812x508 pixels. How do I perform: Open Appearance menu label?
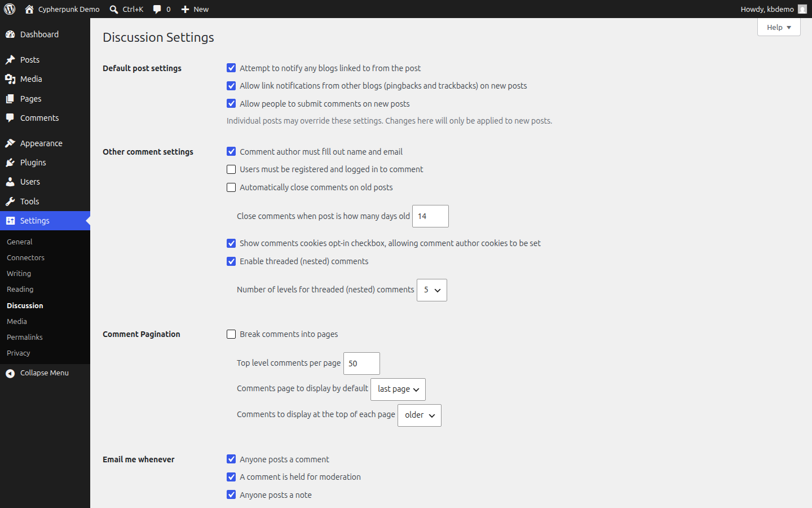(x=41, y=143)
